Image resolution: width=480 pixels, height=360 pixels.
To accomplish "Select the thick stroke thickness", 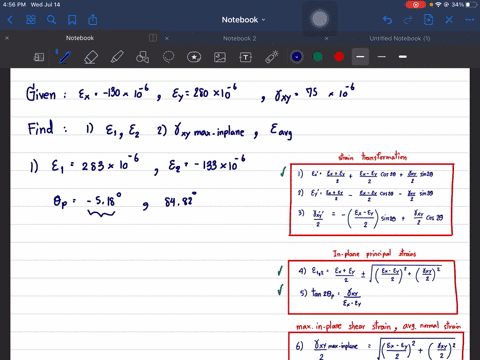I will [403, 57].
